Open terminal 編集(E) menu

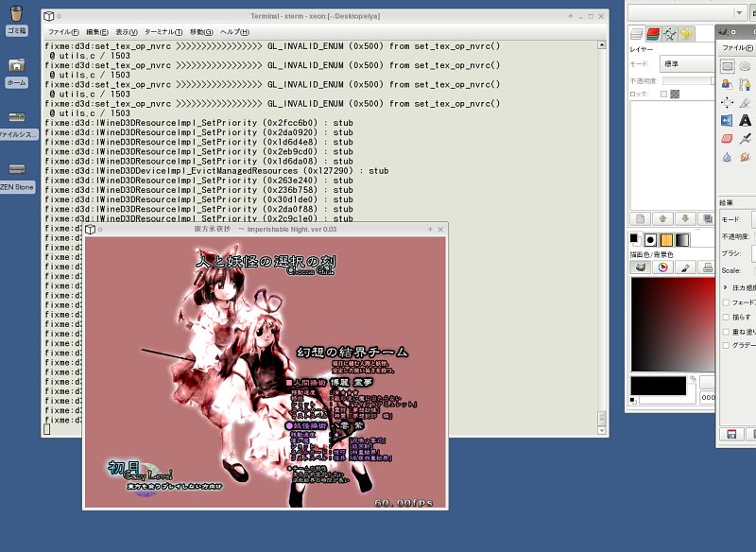coord(97,32)
